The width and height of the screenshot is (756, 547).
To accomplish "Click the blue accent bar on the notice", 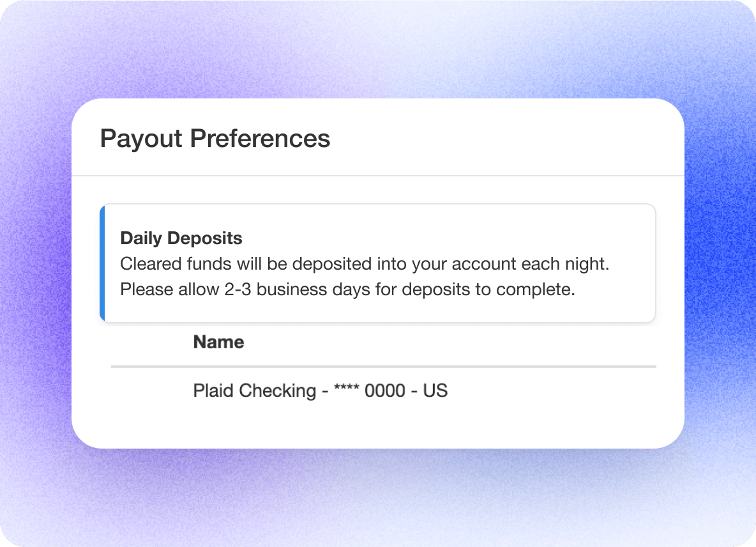I will [102, 263].
